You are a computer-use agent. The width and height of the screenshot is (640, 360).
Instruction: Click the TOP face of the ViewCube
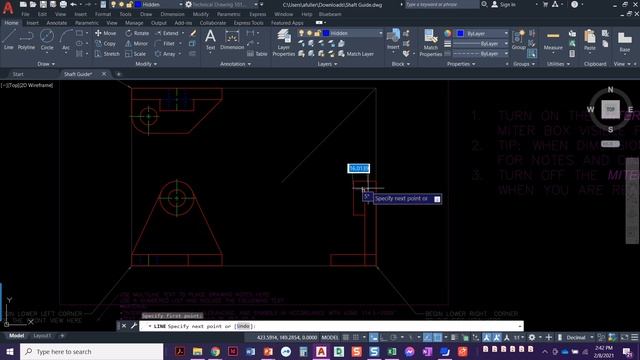point(610,109)
